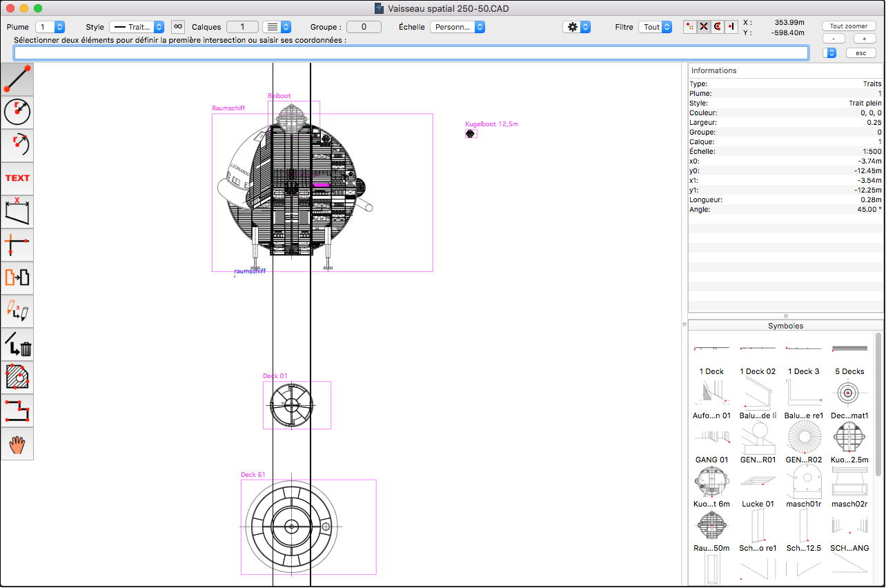This screenshot has height=588, width=886.
Task: Click file icon in window title
Action: click(379, 8)
